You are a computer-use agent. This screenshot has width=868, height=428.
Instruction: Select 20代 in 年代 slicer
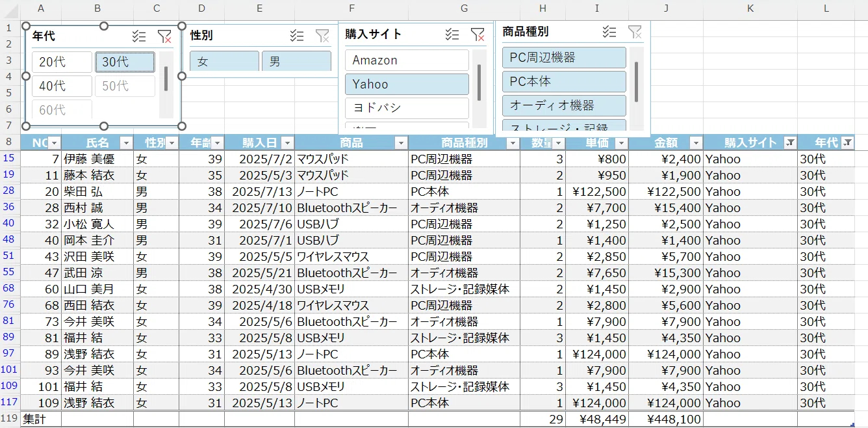62,62
